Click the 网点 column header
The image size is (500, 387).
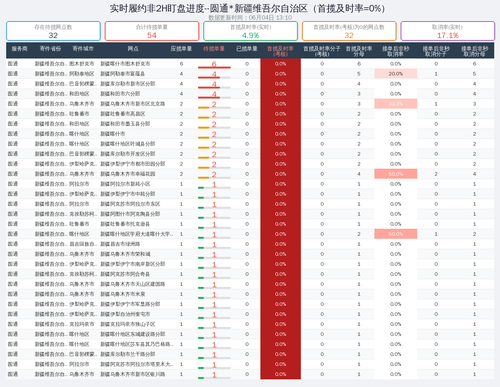click(133, 49)
